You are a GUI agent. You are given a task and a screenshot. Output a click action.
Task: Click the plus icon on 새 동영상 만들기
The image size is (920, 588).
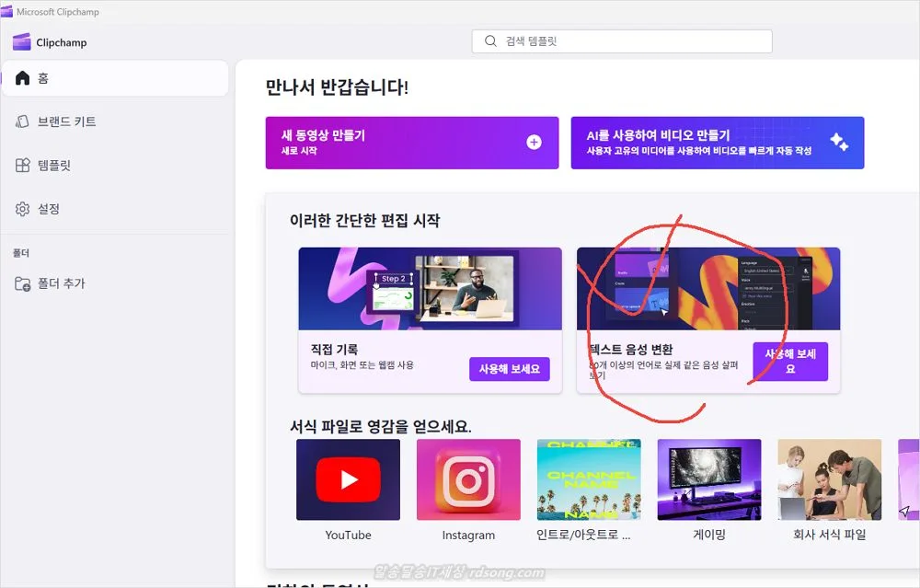tap(532, 143)
